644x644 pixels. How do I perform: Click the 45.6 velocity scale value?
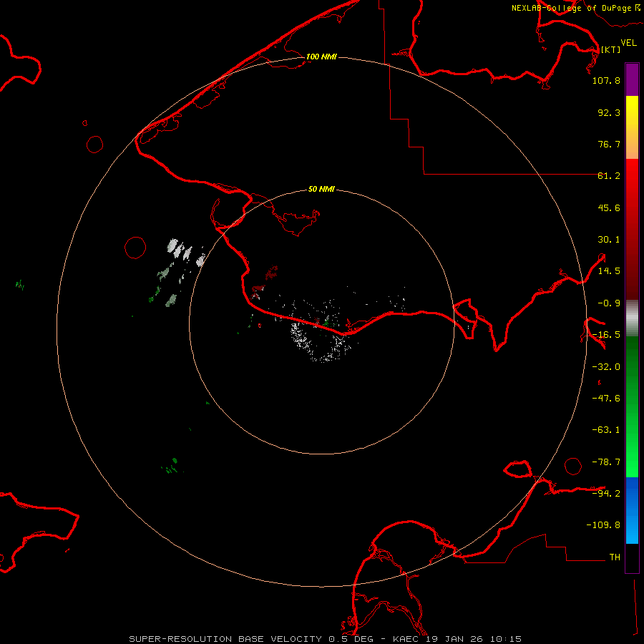click(x=609, y=208)
